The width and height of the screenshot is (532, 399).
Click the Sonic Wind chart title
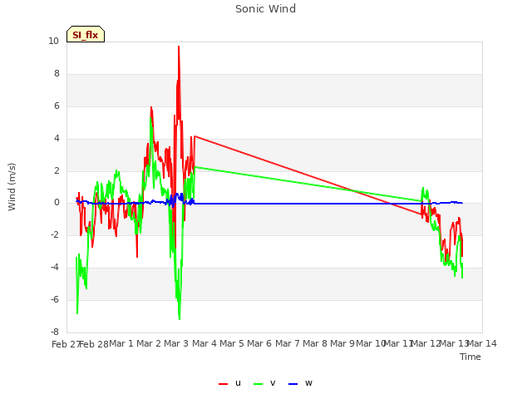coord(266,9)
